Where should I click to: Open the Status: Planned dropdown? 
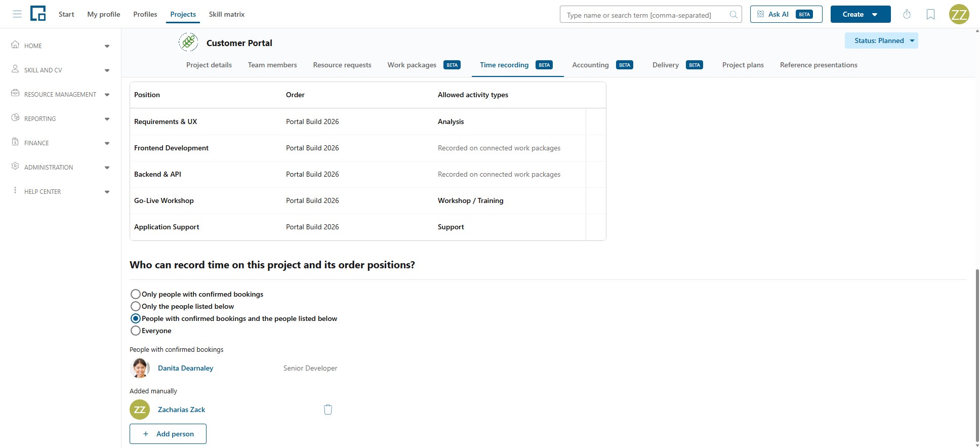(x=881, y=40)
